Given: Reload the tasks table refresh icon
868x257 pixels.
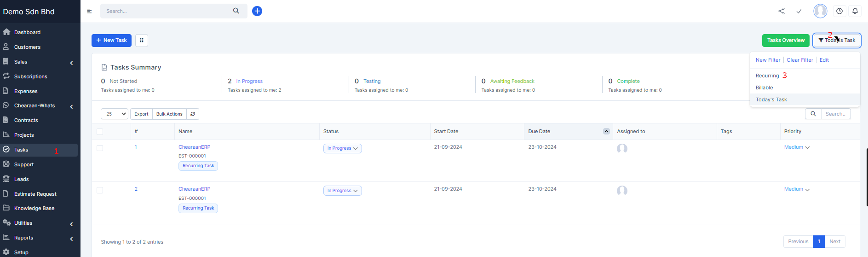Looking at the screenshot, I should [193, 114].
